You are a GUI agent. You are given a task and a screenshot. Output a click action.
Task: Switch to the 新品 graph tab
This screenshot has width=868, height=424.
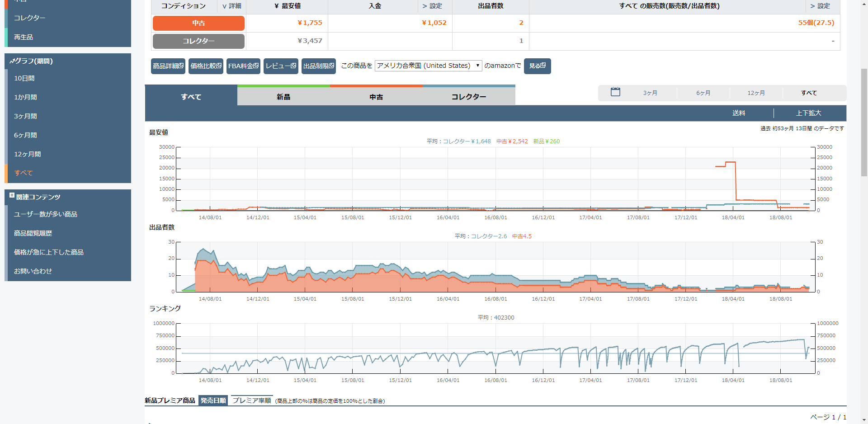coord(283,97)
